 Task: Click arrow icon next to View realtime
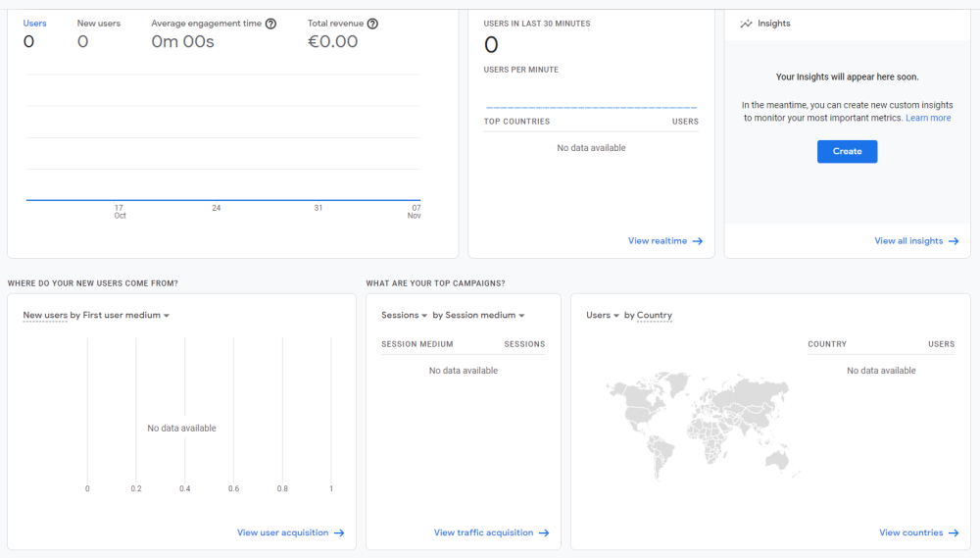698,241
